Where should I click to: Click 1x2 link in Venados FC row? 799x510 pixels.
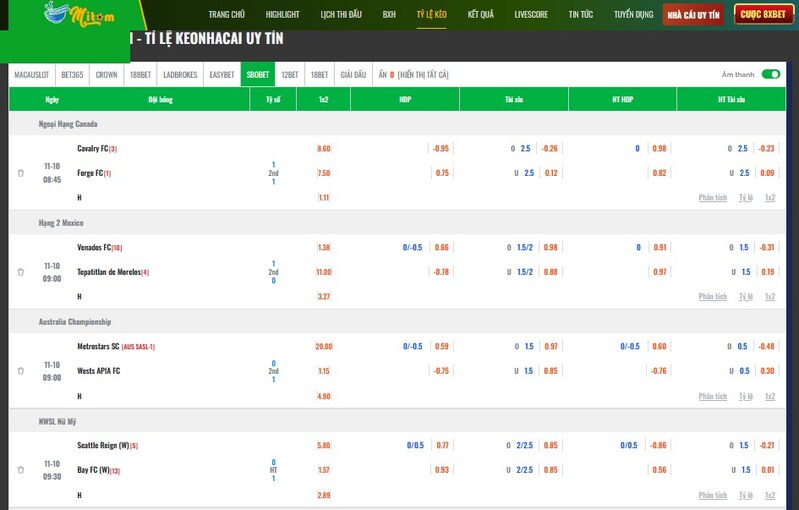(770, 297)
